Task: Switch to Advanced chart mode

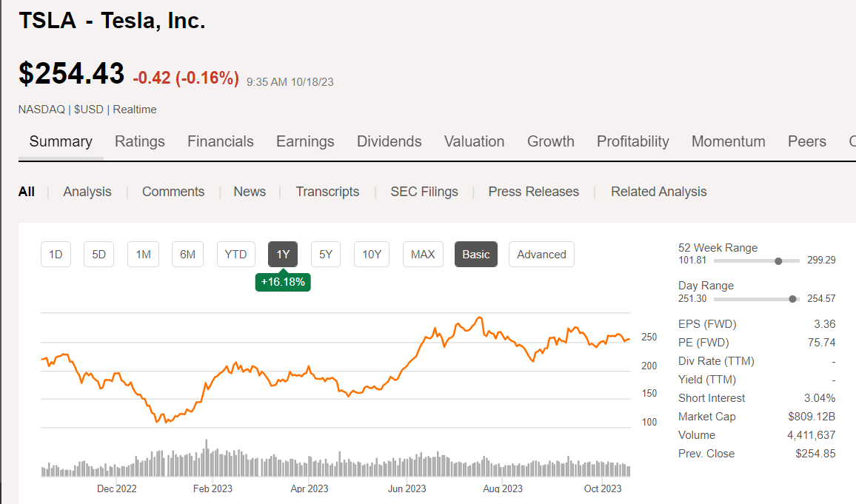Action: 541,254
